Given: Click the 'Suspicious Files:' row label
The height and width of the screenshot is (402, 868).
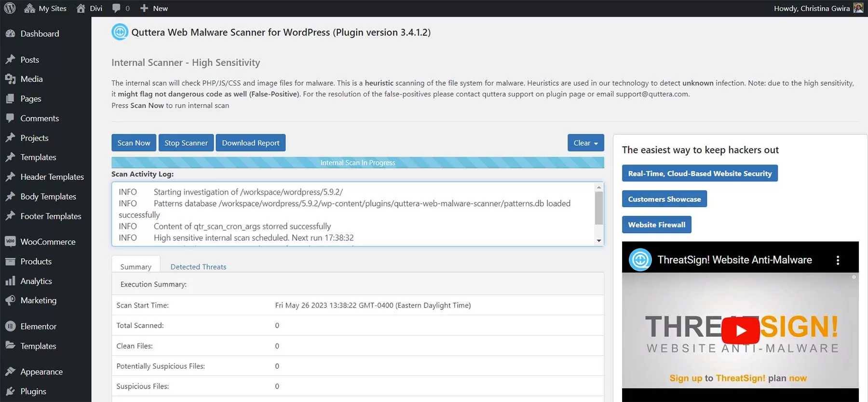Looking at the screenshot, I should point(143,386).
